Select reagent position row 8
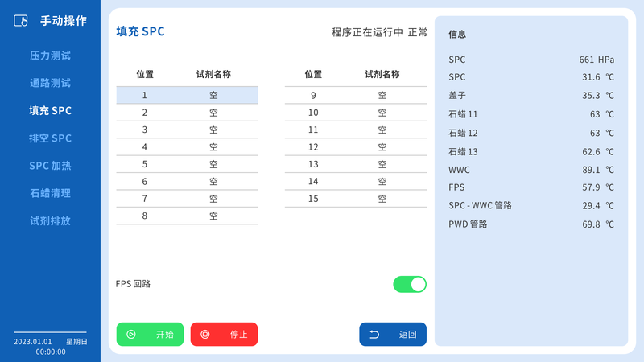 point(187,216)
